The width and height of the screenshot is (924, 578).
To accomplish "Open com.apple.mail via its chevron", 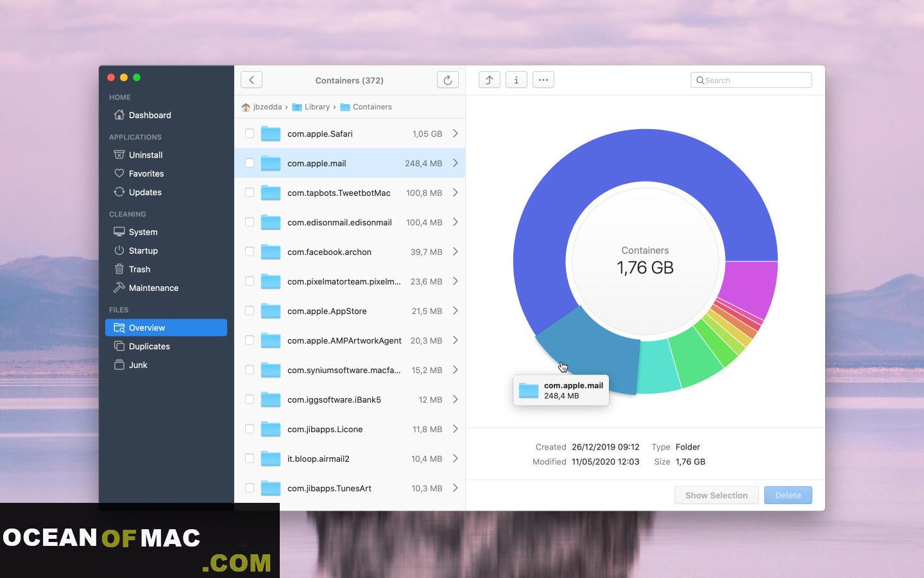I will (x=456, y=163).
